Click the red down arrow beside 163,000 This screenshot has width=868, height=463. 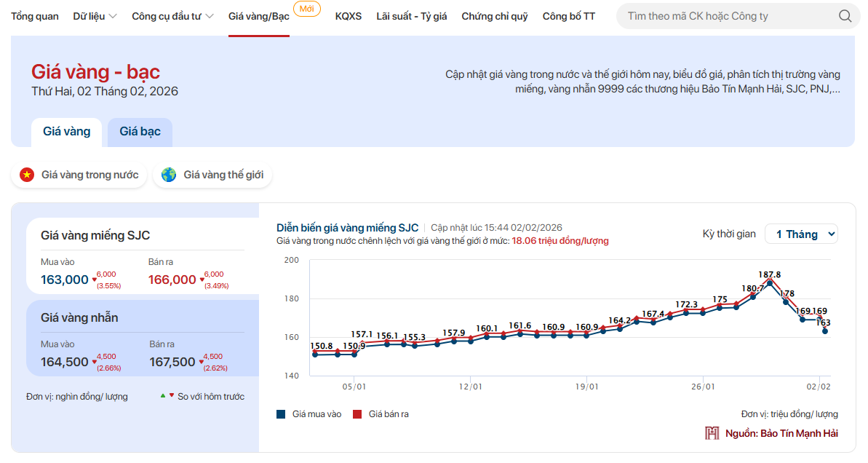pos(95,280)
